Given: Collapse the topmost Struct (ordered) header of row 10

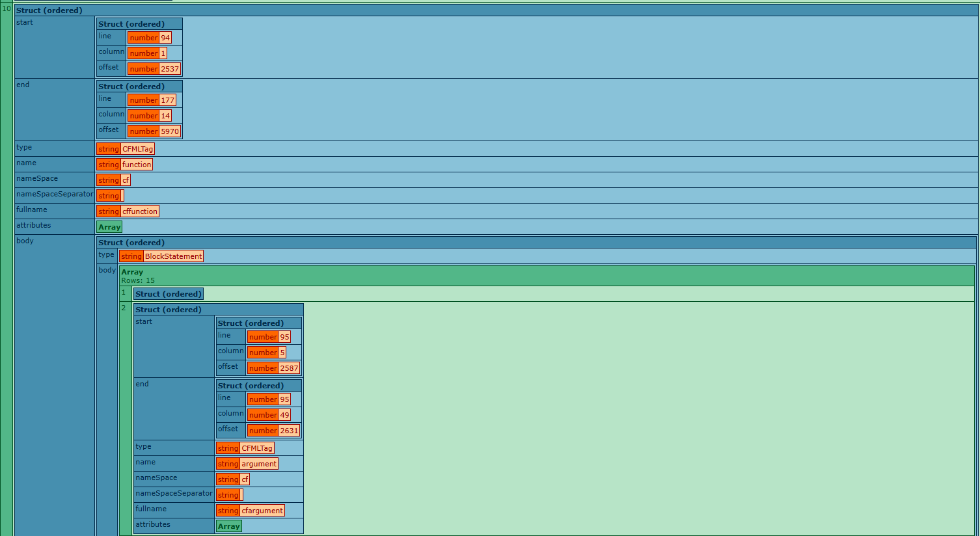Looking at the screenshot, I should coord(49,10).
